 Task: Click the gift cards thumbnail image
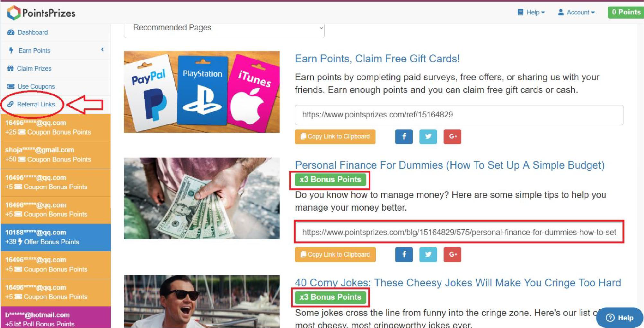point(202,92)
